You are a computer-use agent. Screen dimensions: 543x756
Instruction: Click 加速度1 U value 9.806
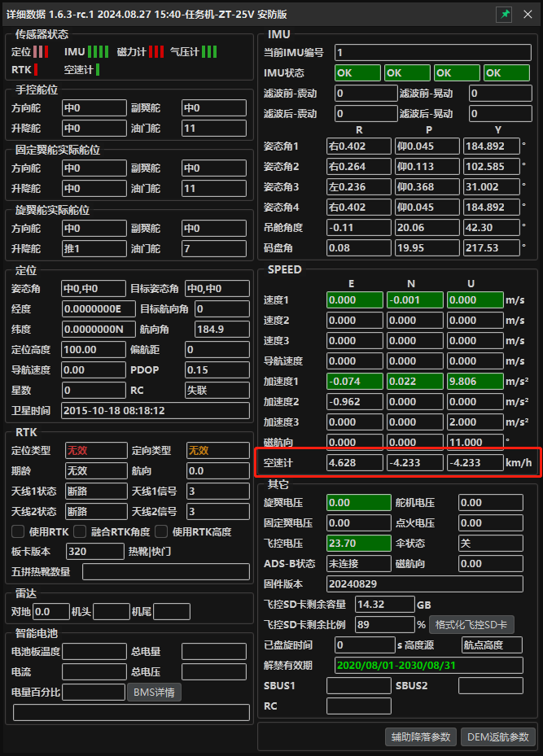[x=475, y=382]
